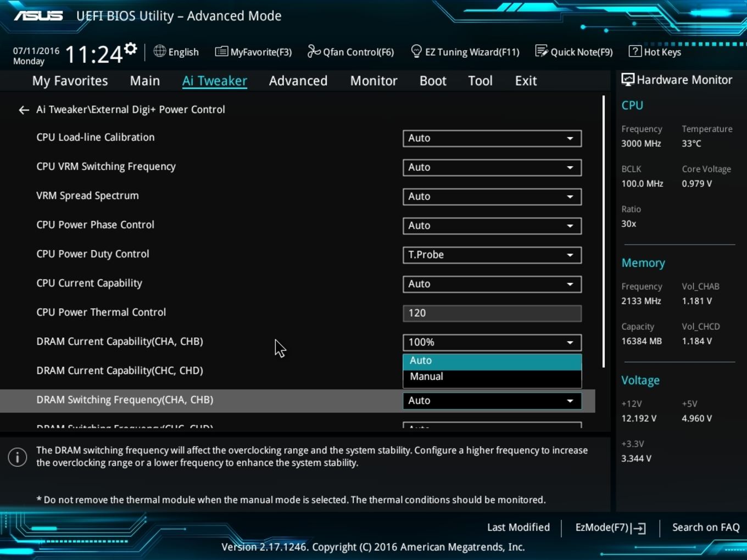
Task: Open CPU Power Phase Control dropdown
Action: tap(492, 226)
